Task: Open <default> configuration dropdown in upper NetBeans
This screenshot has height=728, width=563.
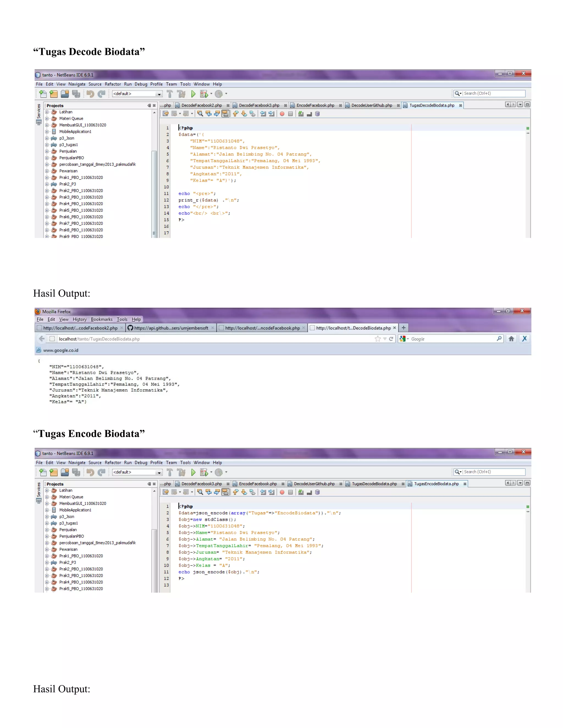Action: click(137, 94)
